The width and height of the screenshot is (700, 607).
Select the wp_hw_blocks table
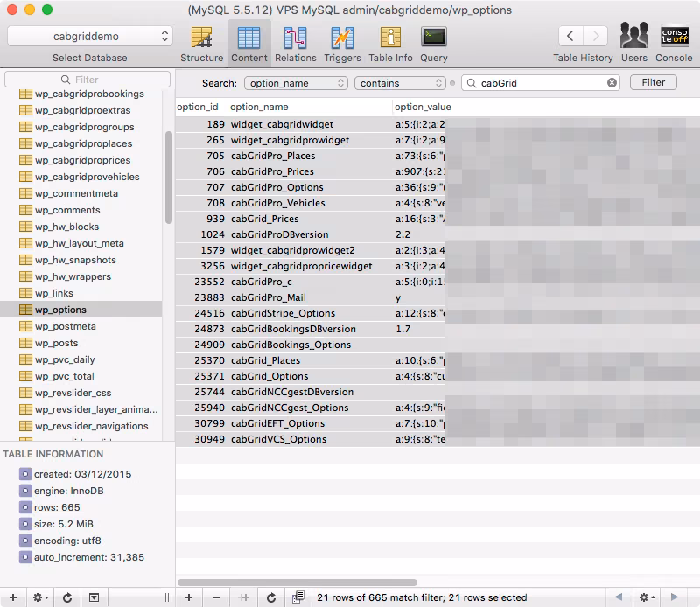point(80,227)
